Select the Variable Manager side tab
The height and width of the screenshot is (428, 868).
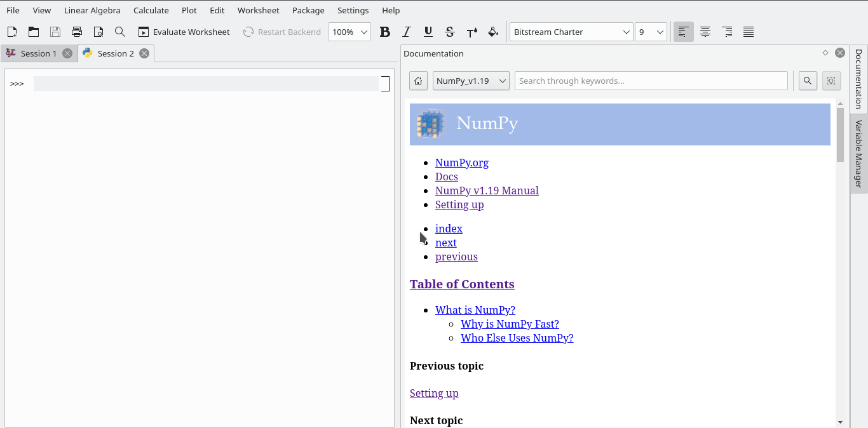tap(858, 154)
